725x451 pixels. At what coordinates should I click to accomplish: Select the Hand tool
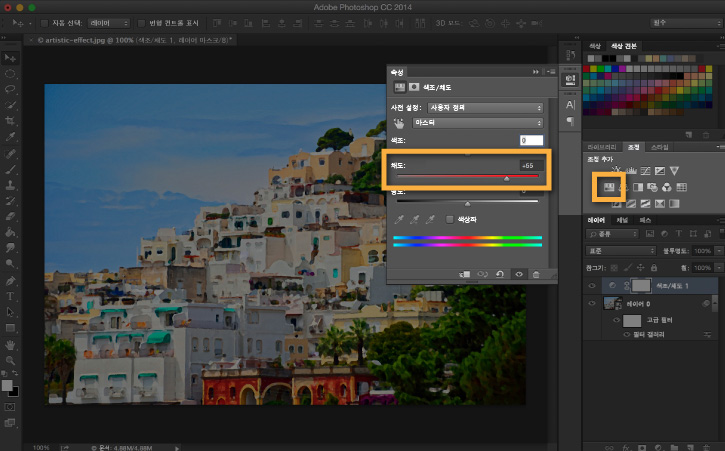pyautogui.click(x=10, y=345)
